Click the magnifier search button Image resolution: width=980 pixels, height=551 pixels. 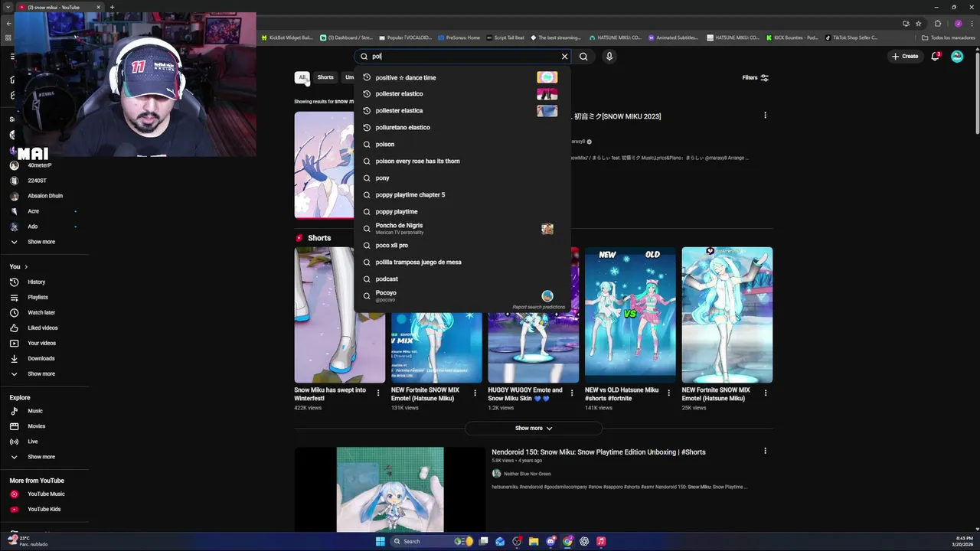click(583, 57)
